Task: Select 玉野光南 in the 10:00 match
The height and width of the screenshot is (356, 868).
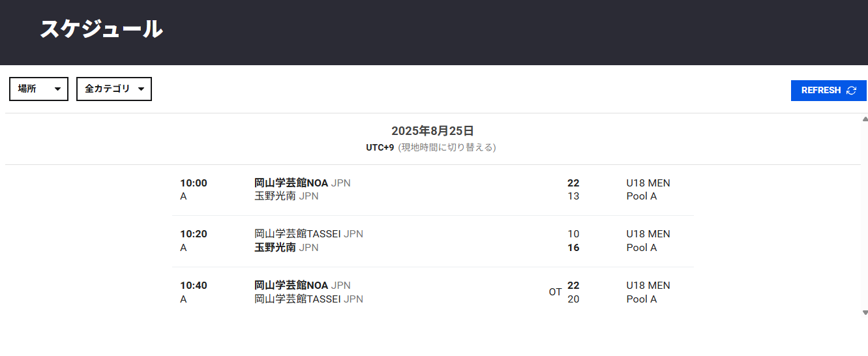Action: pos(275,196)
